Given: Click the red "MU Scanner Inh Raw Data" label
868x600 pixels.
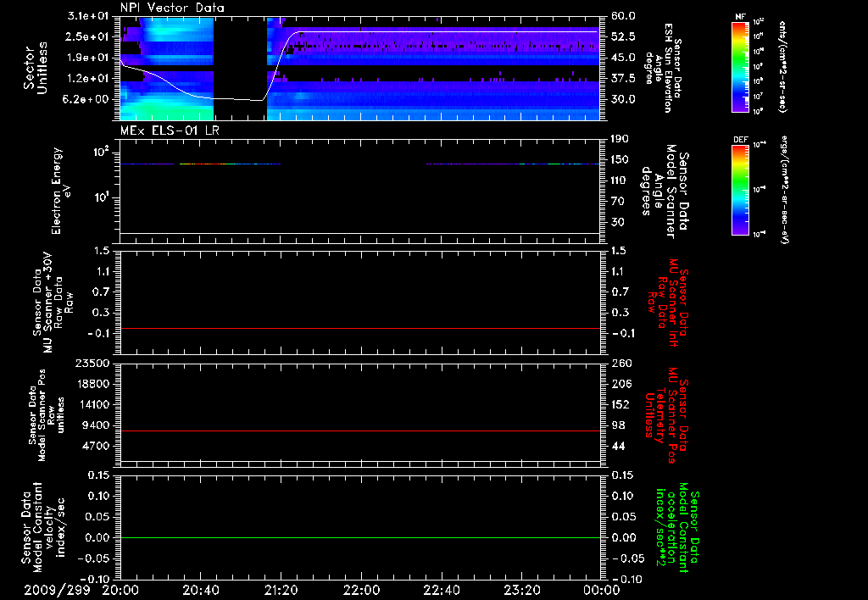Looking at the screenshot, I should point(667,303).
